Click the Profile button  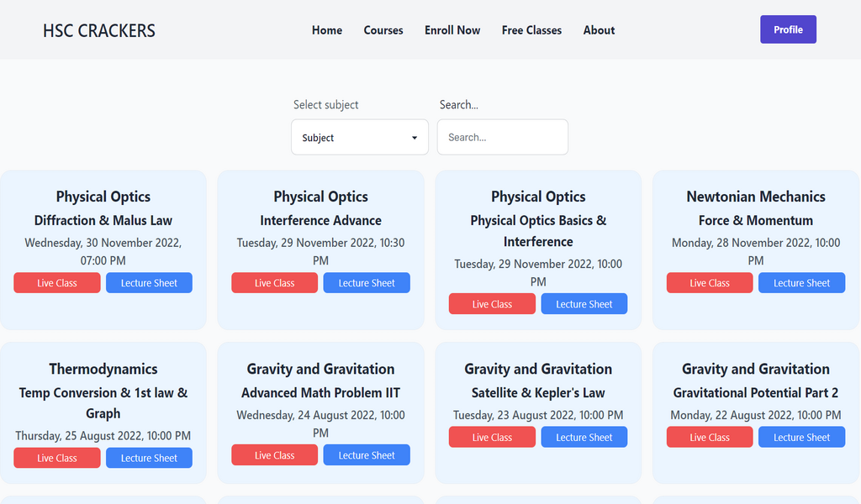(788, 29)
